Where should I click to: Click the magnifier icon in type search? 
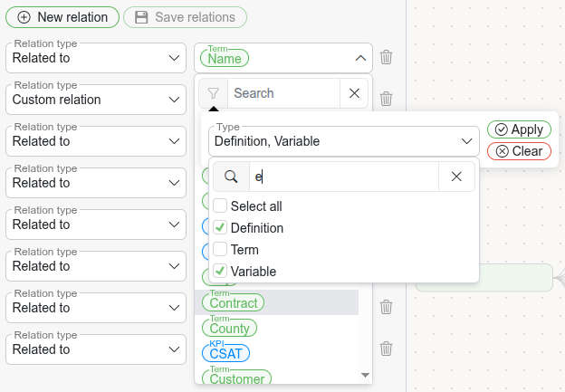coord(231,177)
